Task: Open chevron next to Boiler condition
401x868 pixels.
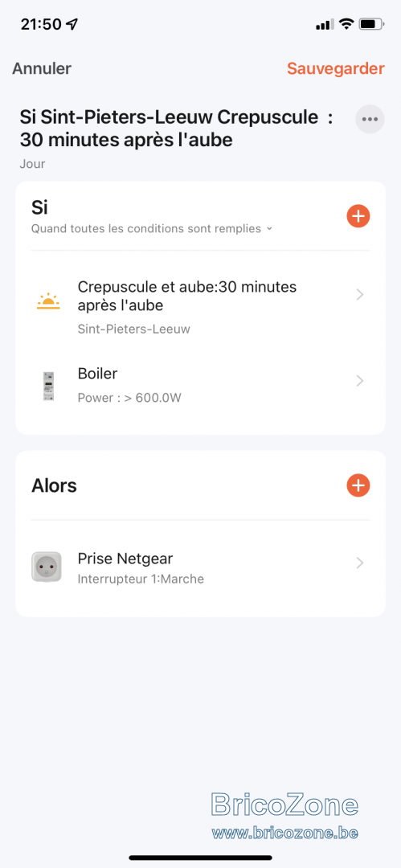Action: [x=360, y=380]
